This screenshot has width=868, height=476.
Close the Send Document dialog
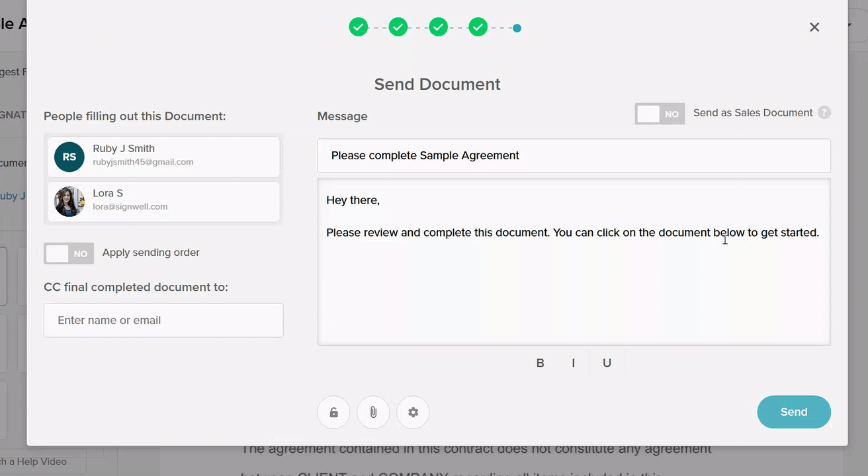click(814, 27)
